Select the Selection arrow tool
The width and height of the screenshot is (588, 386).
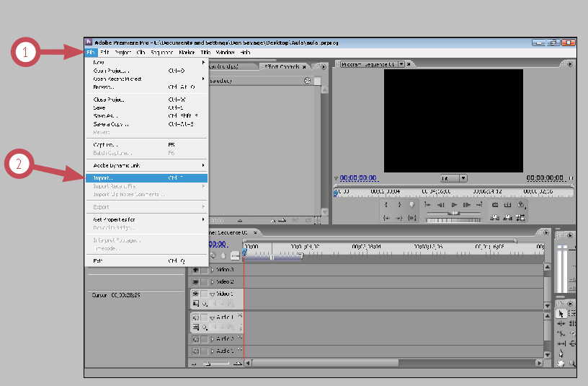point(561,314)
